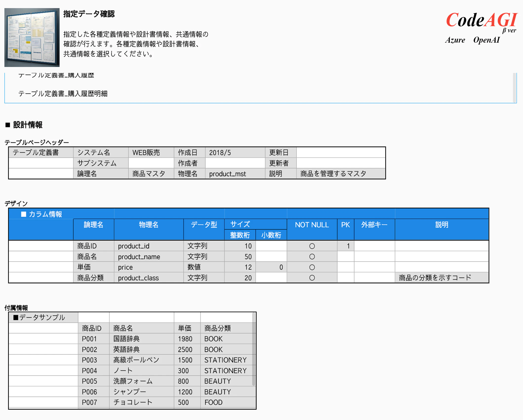Click the P001 sample row ID

point(93,339)
